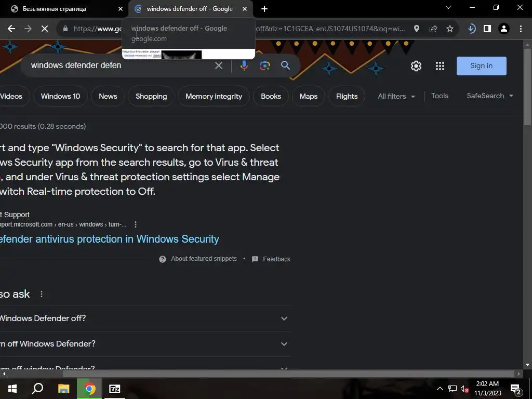532x399 pixels.
Task: Apply Memory integrity filter chip
Action: [214, 96]
